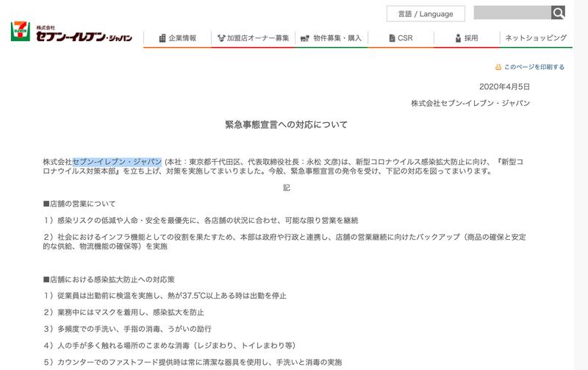Click the ■店舗における感染拡大防止への対応策 heading
Viewport: 588px width, 370px height.
point(109,280)
